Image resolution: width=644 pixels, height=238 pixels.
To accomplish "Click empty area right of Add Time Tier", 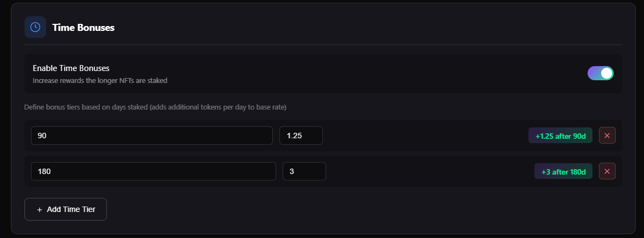I will pos(326,209).
